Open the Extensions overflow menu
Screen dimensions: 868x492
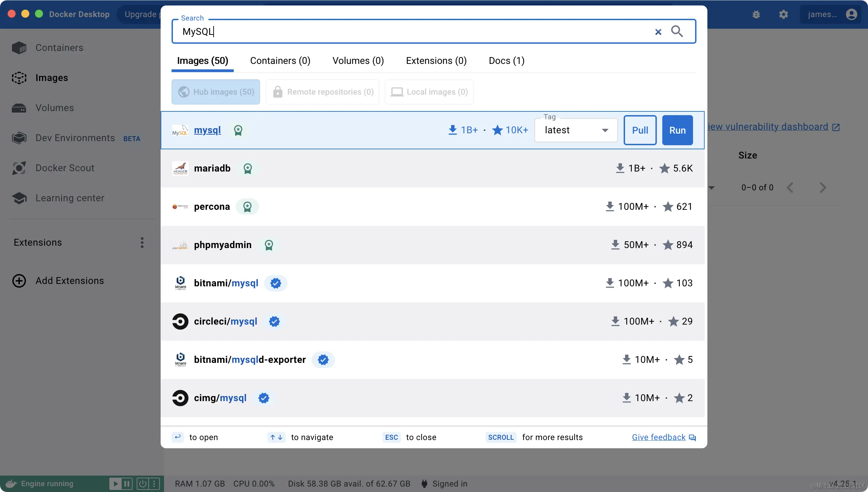(x=142, y=243)
